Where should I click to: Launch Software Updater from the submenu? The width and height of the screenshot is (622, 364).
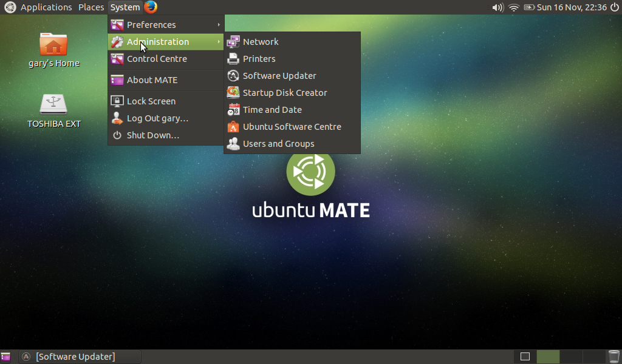(x=292, y=76)
